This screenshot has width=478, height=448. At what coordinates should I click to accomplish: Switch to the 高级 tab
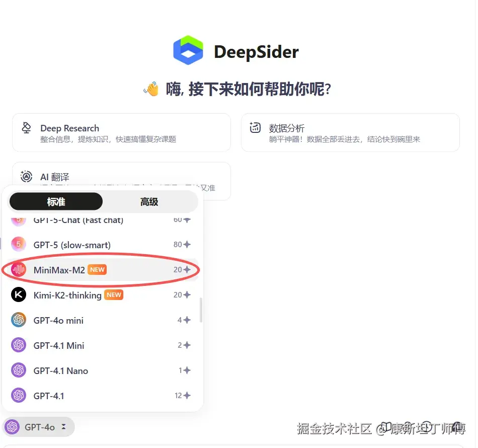pyautogui.click(x=148, y=201)
